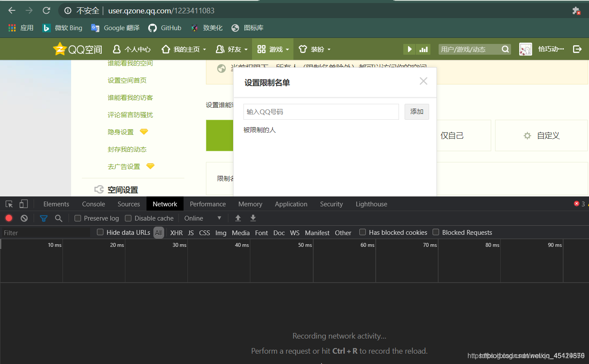Switch to the Sources tab
This screenshot has height=364, width=589.
point(129,204)
